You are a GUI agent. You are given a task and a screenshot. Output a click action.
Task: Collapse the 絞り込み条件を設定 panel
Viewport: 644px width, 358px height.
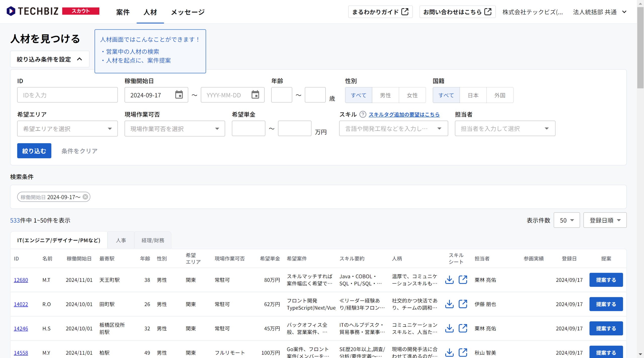pos(50,59)
